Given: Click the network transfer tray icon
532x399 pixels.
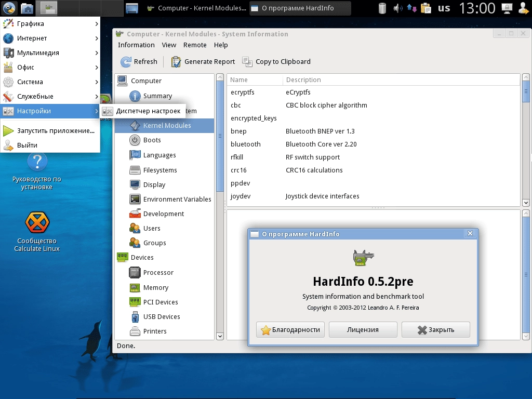Looking at the screenshot, I should [411, 8].
